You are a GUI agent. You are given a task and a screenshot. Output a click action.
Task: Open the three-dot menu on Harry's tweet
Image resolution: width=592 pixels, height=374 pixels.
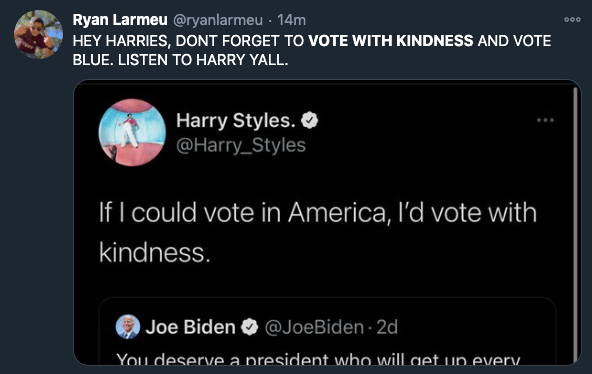(545, 120)
